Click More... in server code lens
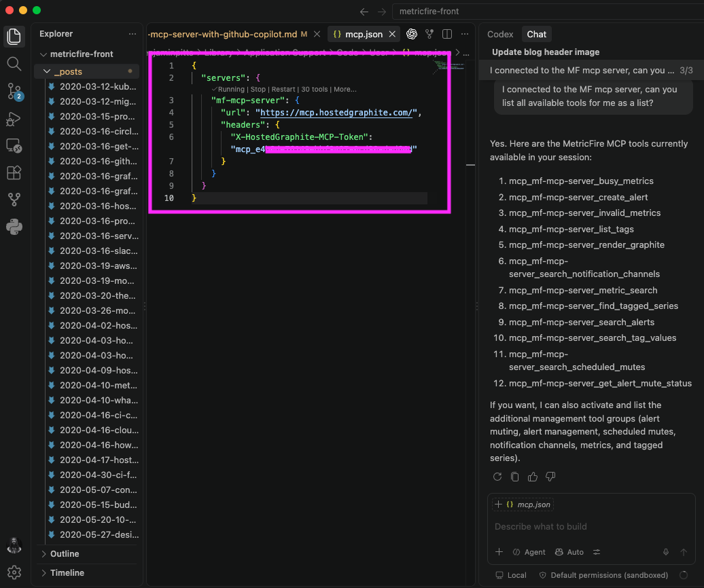The height and width of the screenshot is (588, 704). 345,89
